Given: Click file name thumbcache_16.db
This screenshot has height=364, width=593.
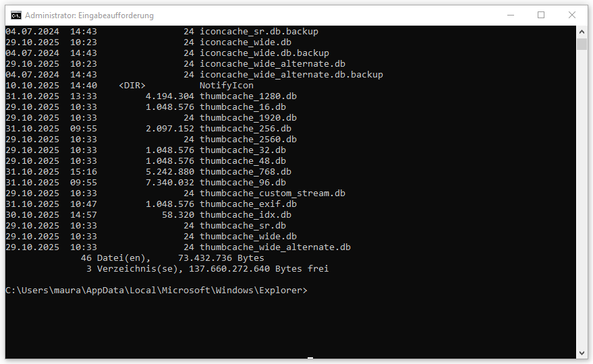Looking at the screenshot, I should click(243, 107).
